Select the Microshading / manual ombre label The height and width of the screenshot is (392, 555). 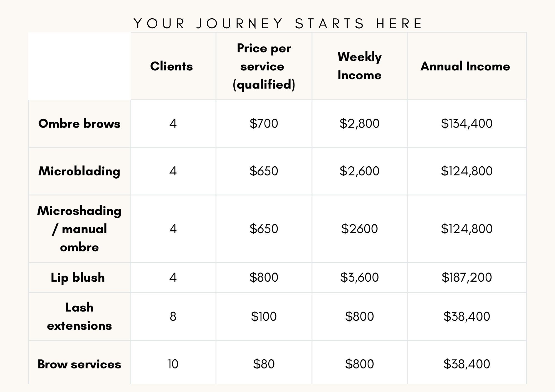79,229
